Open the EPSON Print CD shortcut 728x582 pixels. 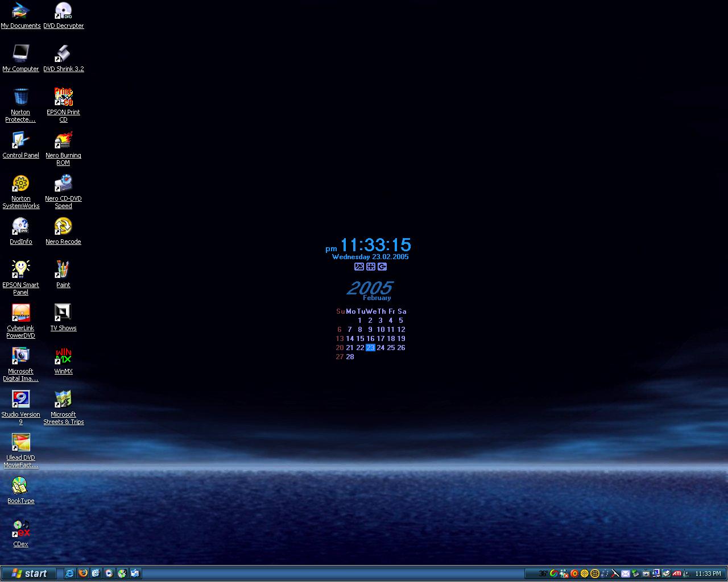[63, 105]
